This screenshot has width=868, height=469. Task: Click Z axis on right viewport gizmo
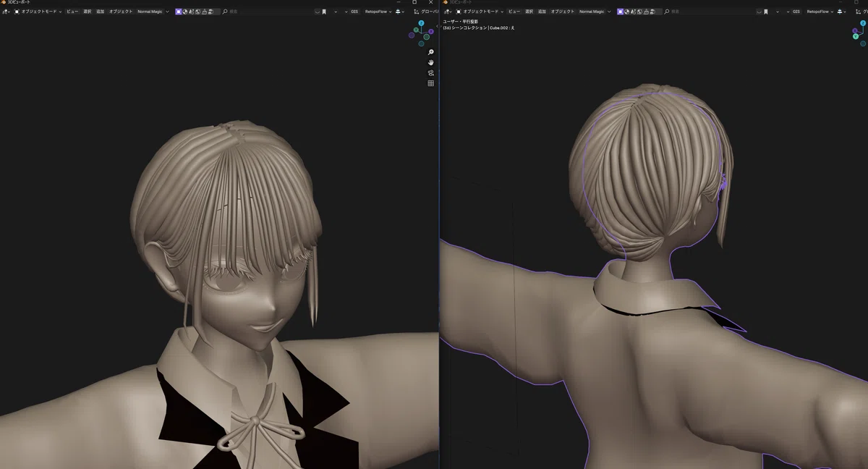[x=863, y=23]
